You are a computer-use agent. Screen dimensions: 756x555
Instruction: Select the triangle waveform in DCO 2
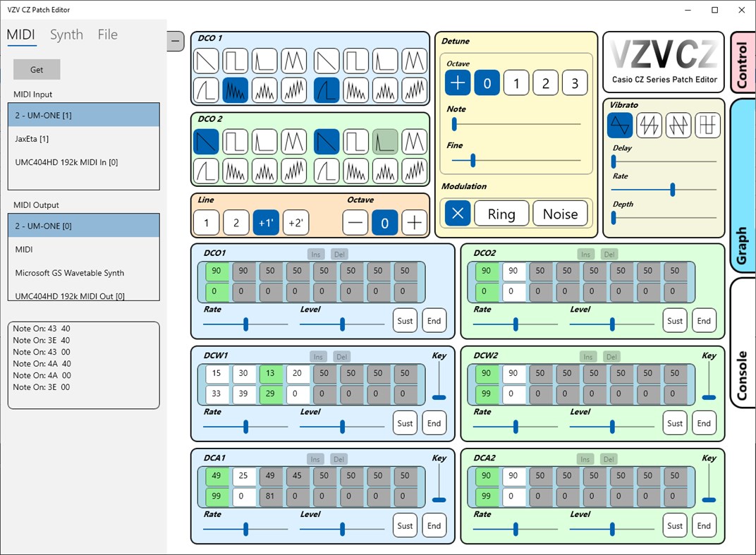pos(295,141)
